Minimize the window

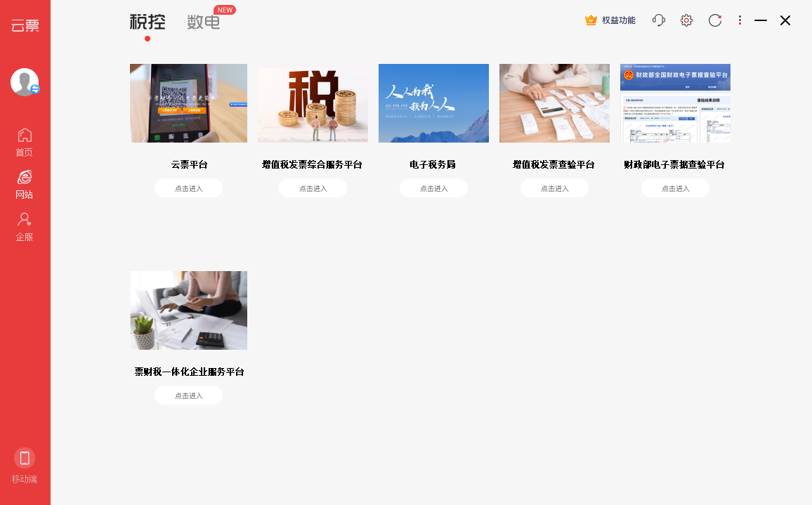click(x=761, y=20)
